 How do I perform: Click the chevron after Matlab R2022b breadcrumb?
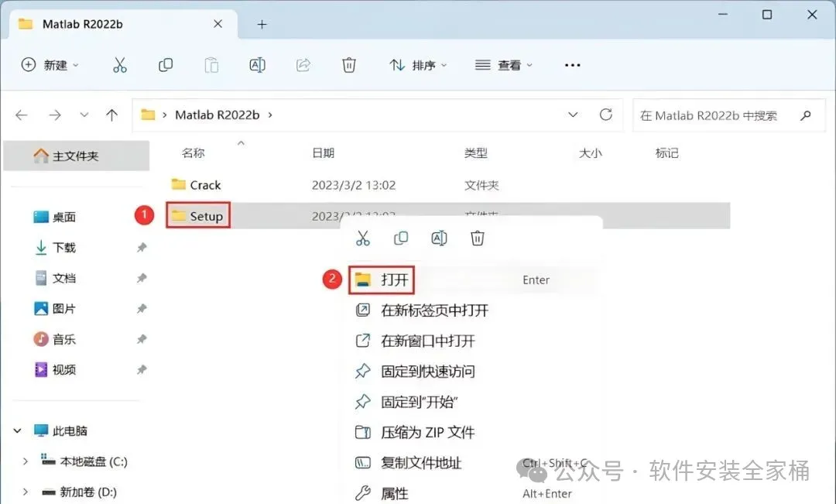tap(270, 115)
